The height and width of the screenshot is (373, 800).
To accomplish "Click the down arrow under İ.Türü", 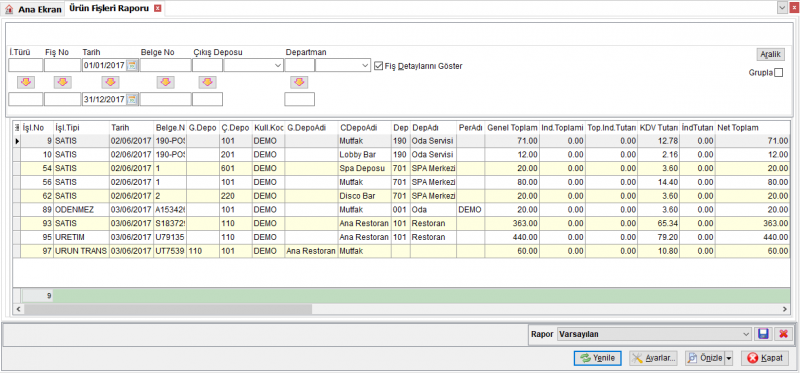I will 26,82.
